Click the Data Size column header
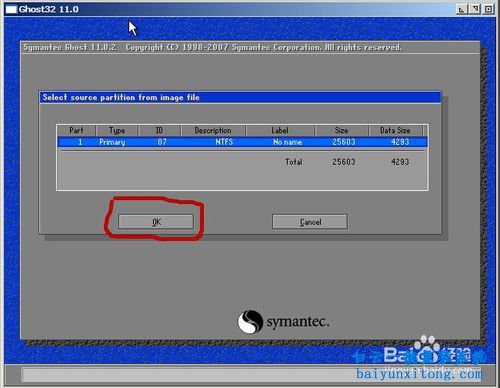 pos(395,130)
